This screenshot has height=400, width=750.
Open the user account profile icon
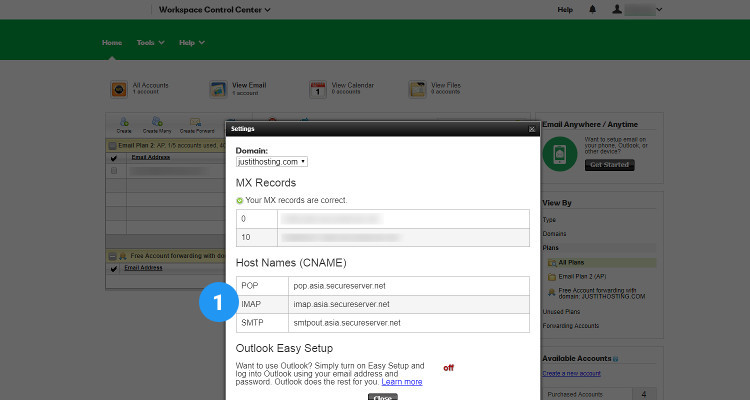617,9
